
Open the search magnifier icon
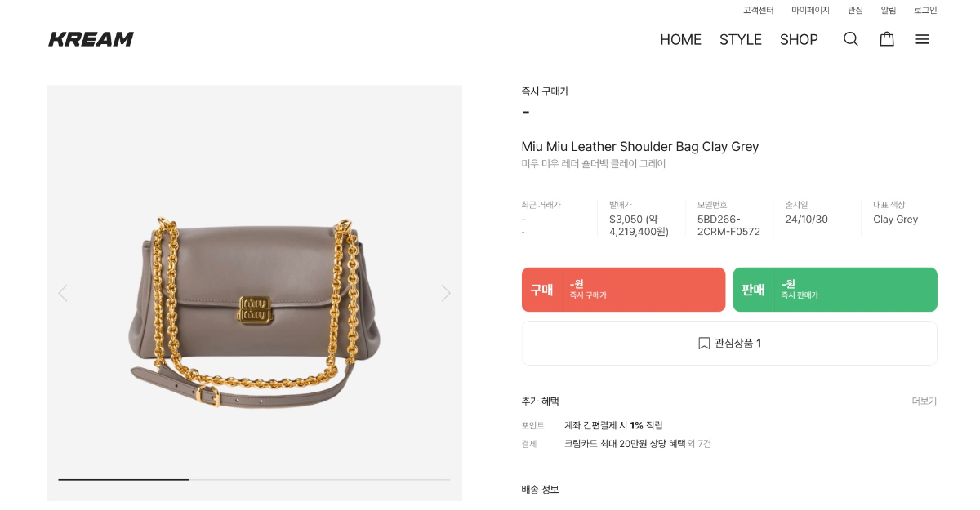850,39
